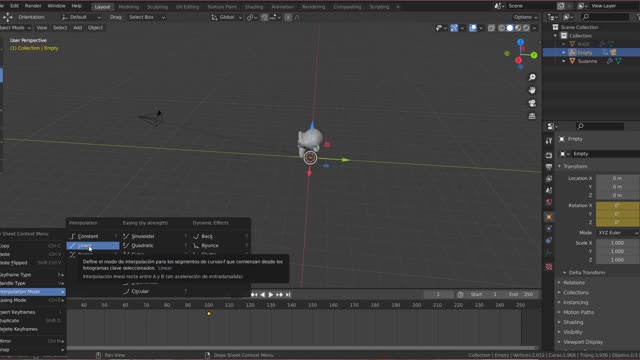640x360 pixels.
Task: Open the Render properties tab icon
Action: pyautogui.click(x=549, y=155)
